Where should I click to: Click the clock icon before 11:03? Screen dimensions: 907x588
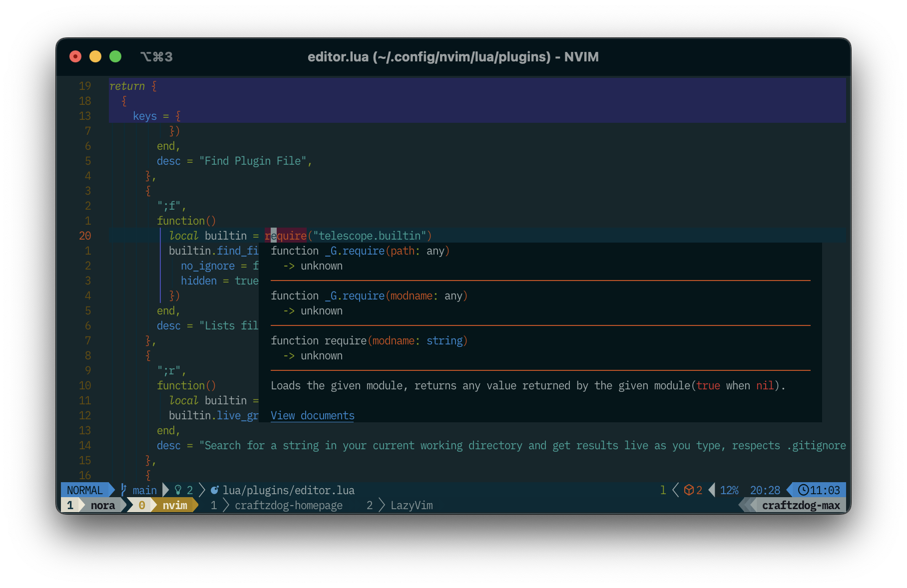click(x=803, y=490)
